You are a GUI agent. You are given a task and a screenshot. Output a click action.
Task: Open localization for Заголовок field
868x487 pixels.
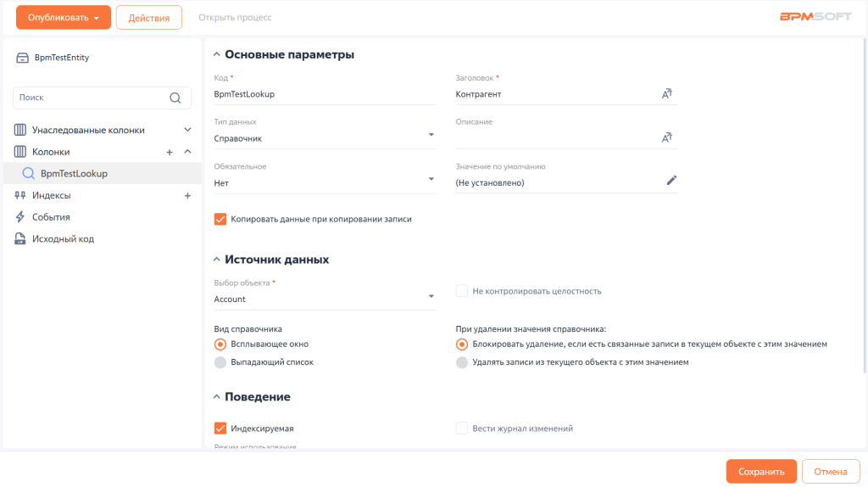click(x=667, y=93)
